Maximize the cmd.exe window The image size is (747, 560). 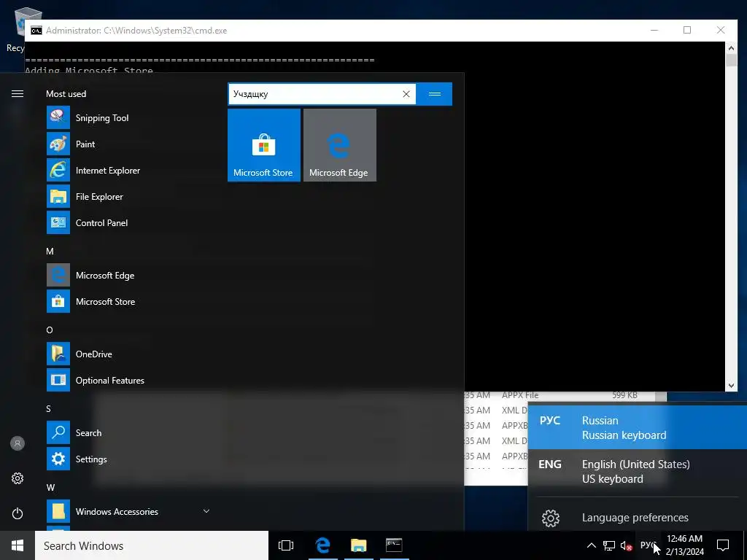687,30
